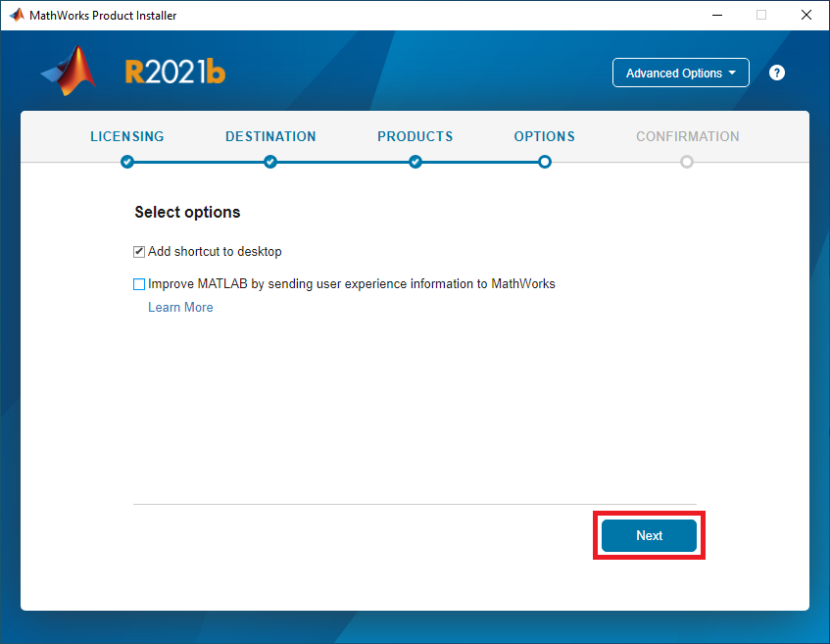Enable sending user experience information to MathWorks
The image size is (830, 644).
coord(139,284)
